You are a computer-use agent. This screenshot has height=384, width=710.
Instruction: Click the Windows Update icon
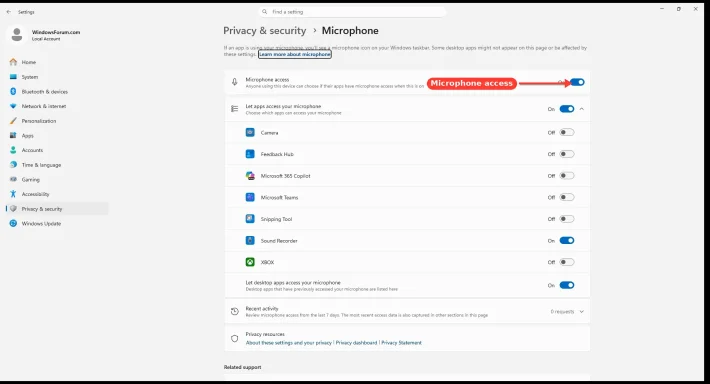click(x=13, y=223)
